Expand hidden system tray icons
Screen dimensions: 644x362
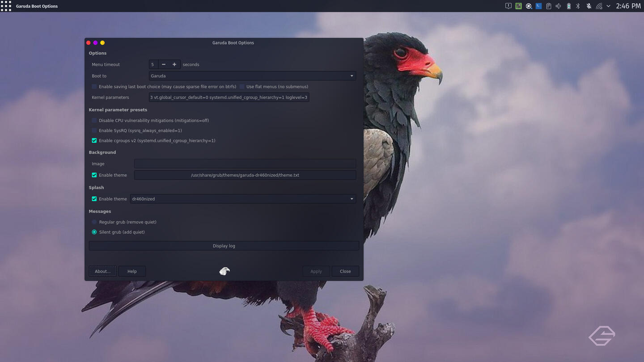tap(608, 6)
